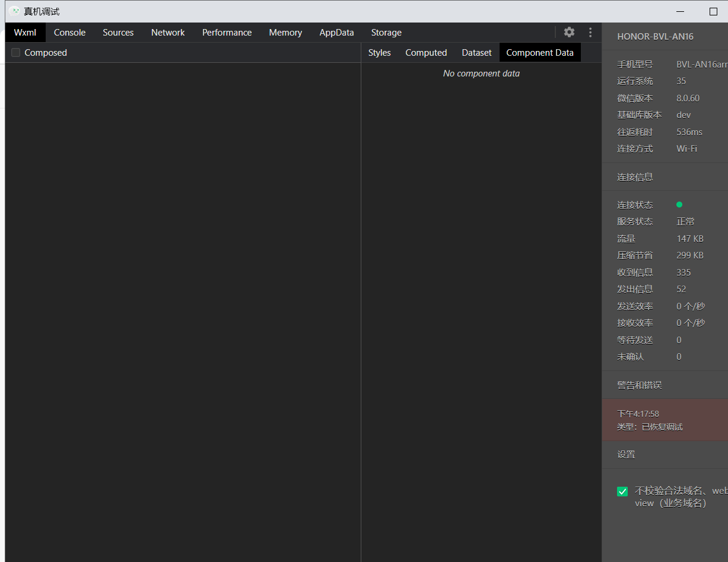Open the AppData tab
Image resolution: width=728 pixels, height=562 pixels.
tap(336, 33)
